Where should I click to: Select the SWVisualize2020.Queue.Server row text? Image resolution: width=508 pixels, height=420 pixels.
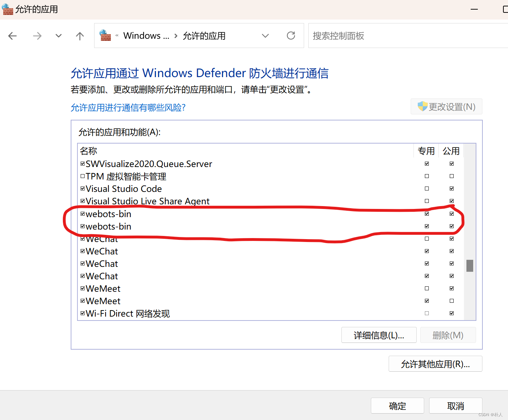pyautogui.click(x=149, y=164)
